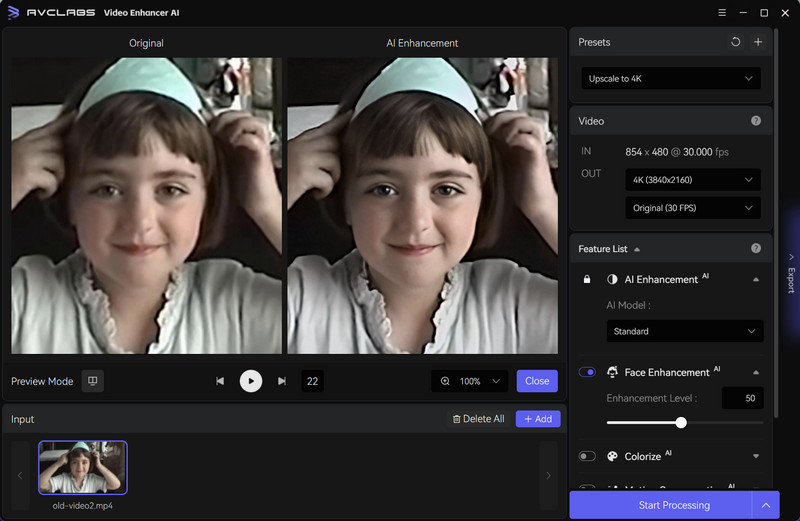Viewport: 800px width, 521px height.
Task: Step to next frame
Action: click(x=282, y=381)
